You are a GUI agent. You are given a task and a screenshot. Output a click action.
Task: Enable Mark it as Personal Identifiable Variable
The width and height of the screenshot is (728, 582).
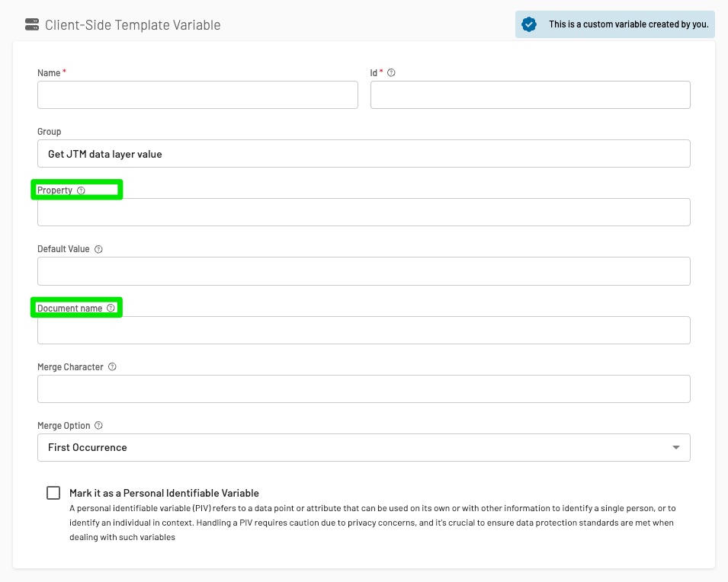click(53, 493)
